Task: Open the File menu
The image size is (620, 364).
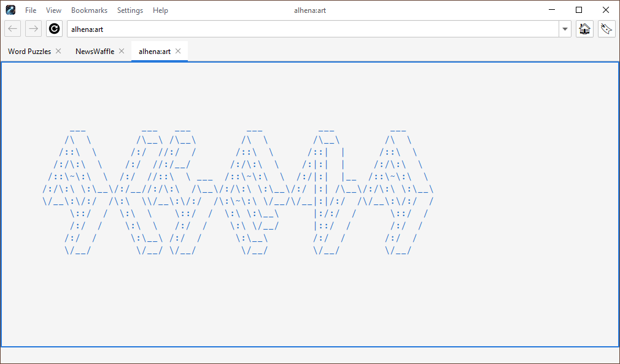Action: [31, 10]
